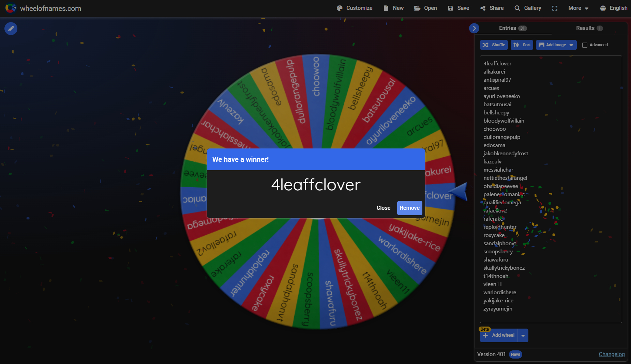Image resolution: width=631 pixels, height=364 pixels.
Task: Shuffle the entries list
Action: click(494, 45)
